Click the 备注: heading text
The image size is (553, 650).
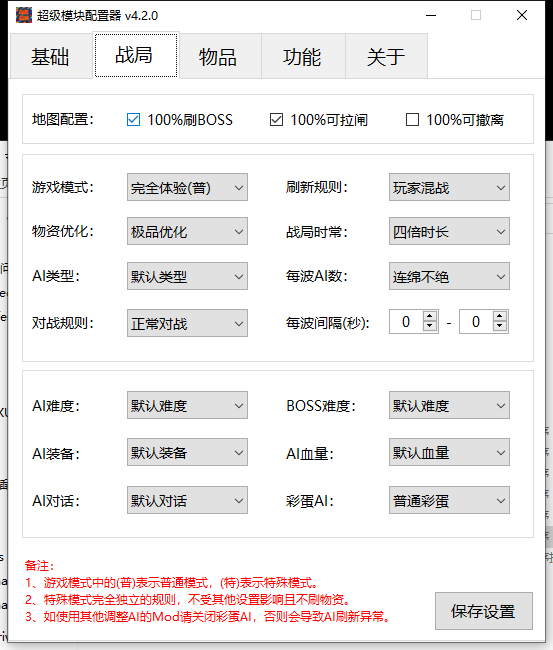[39, 565]
